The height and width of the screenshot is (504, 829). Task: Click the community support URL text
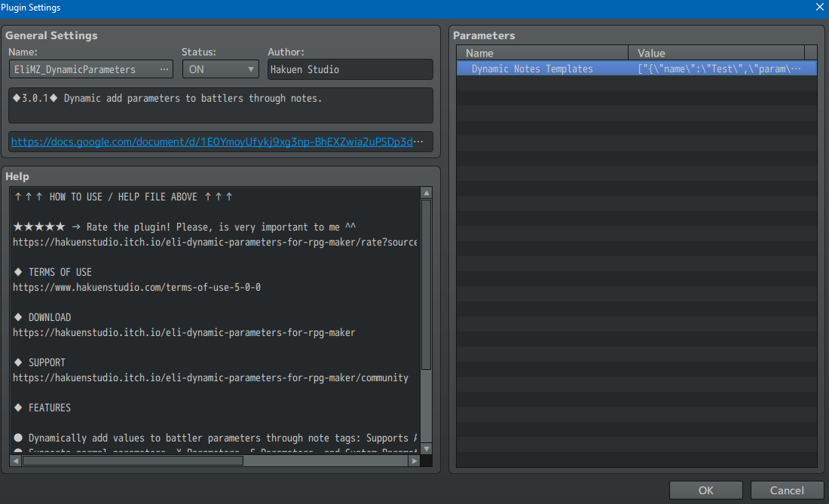[x=210, y=377]
